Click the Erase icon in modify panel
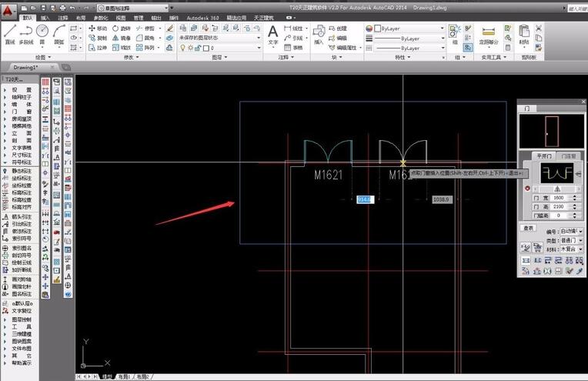 170,28
